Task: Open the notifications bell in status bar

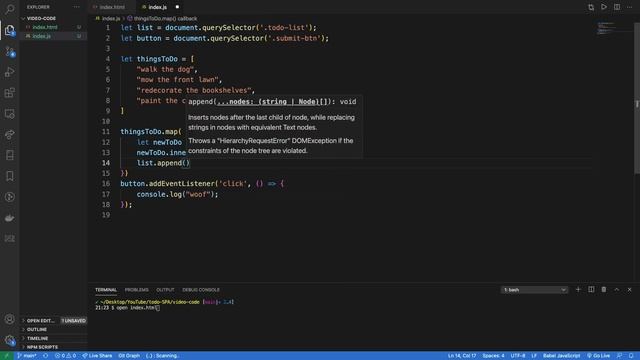Action: click(x=631, y=356)
